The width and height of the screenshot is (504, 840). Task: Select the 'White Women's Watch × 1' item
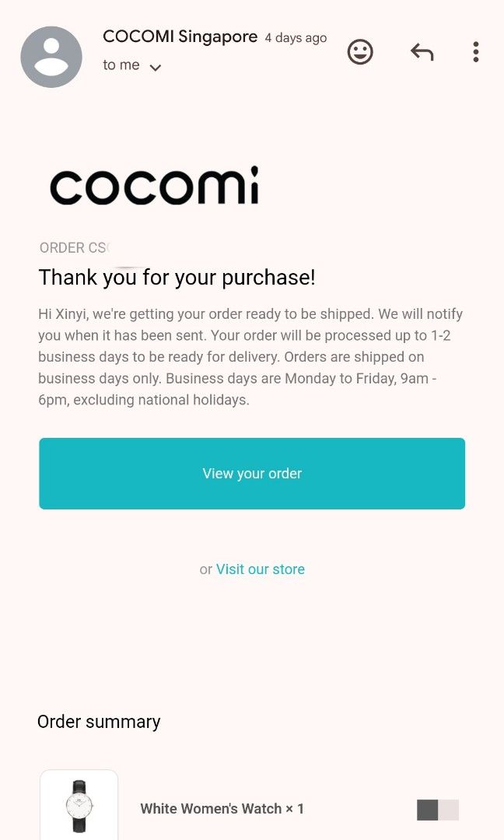click(x=222, y=808)
